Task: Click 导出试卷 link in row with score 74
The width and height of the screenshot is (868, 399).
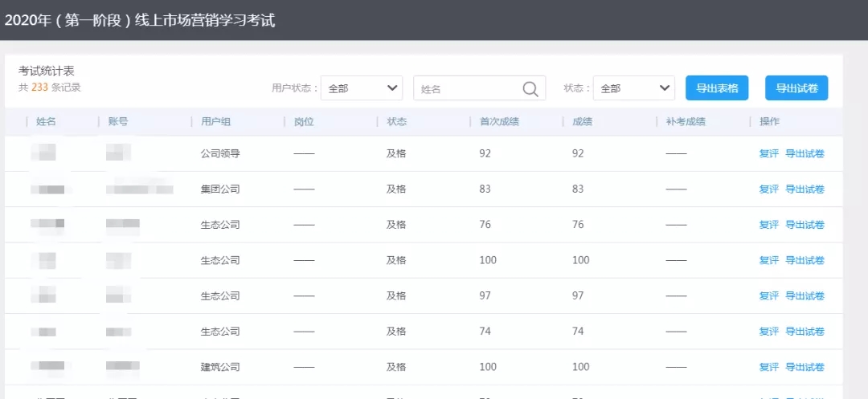Action: point(805,332)
